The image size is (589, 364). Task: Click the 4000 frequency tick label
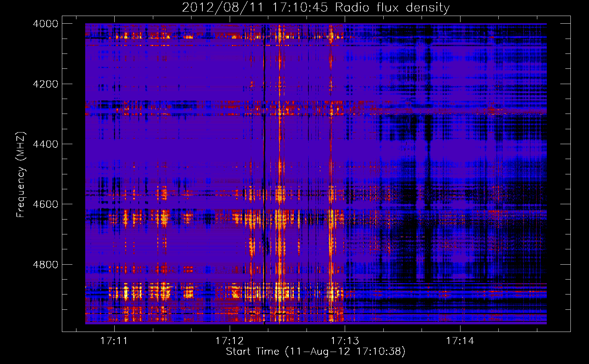pyautogui.click(x=46, y=24)
